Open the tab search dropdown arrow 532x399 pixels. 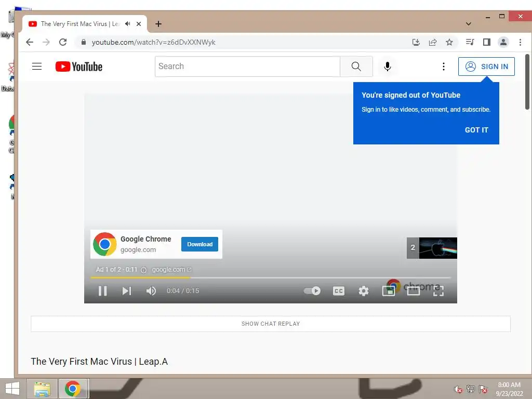click(469, 24)
